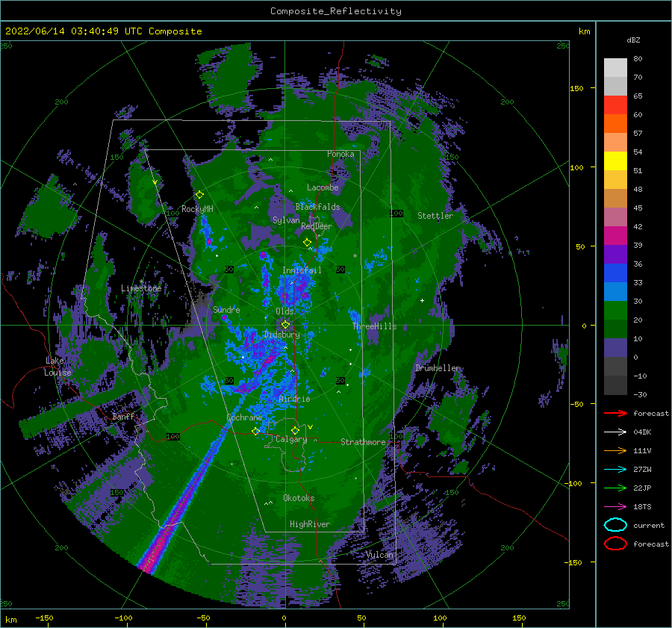Click the Ponoka town label
The width and height of the screenshot is (672, 628).
(340, 154)
